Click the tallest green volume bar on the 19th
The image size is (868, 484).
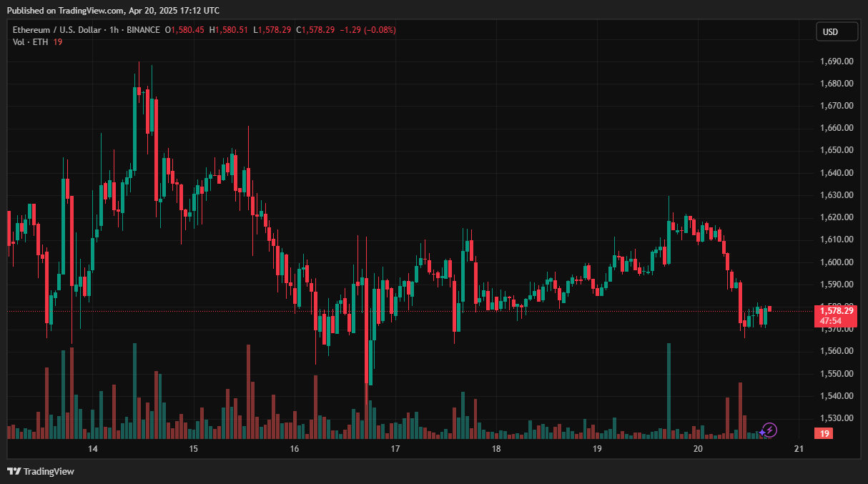(669, 390)
